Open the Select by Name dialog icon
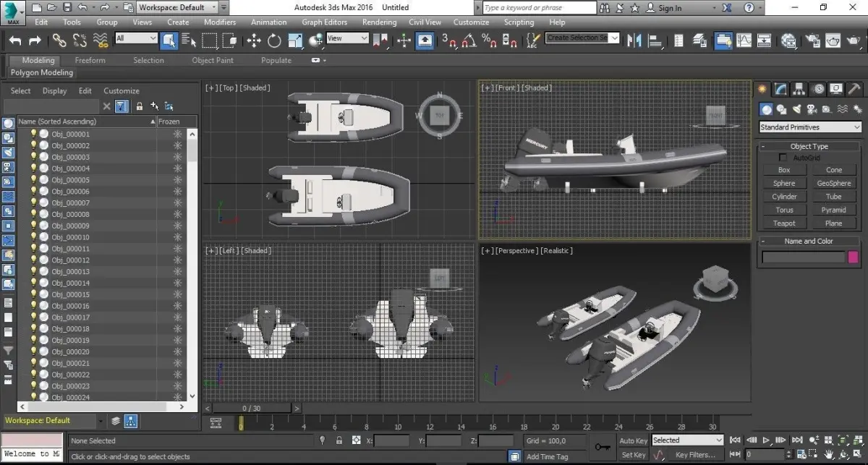The width and height of the screenshot is (868, 465). click(190, 40)
